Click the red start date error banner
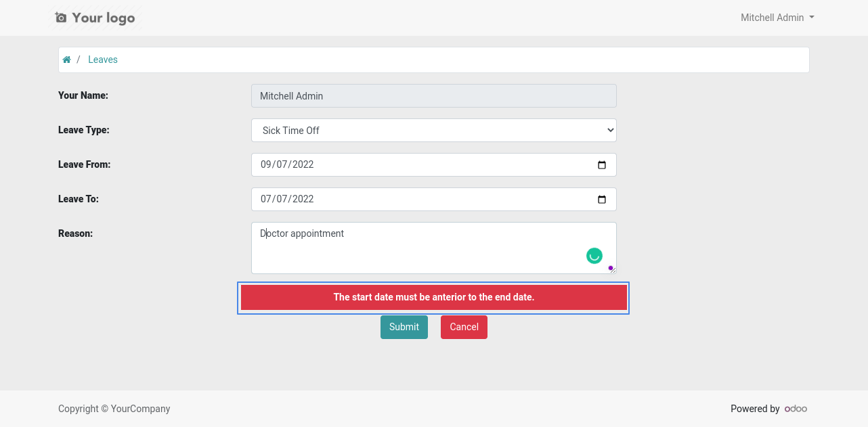 434,297
